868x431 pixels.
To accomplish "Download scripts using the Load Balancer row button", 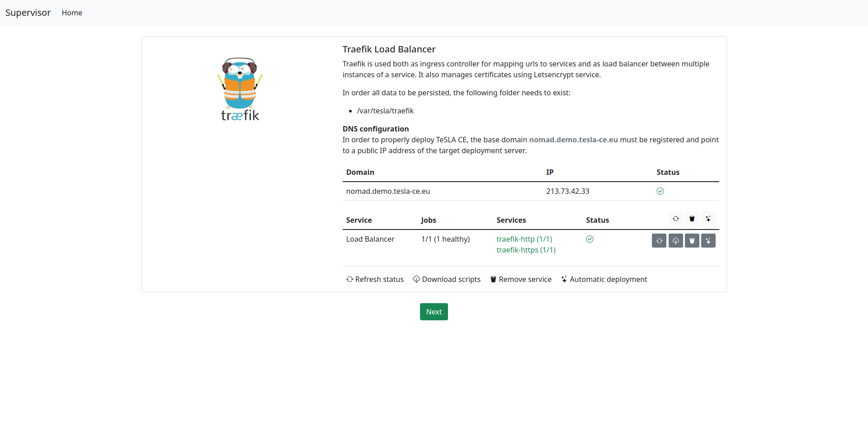I will 675,241.
